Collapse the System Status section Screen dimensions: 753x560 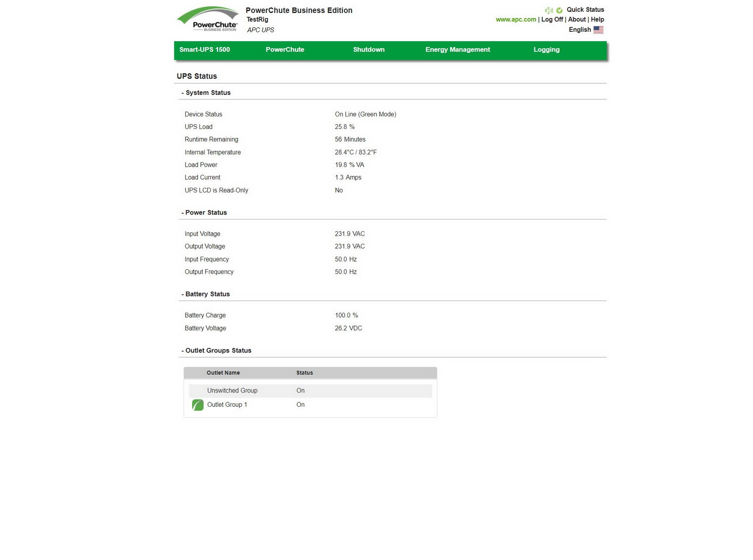pos(206,93)
